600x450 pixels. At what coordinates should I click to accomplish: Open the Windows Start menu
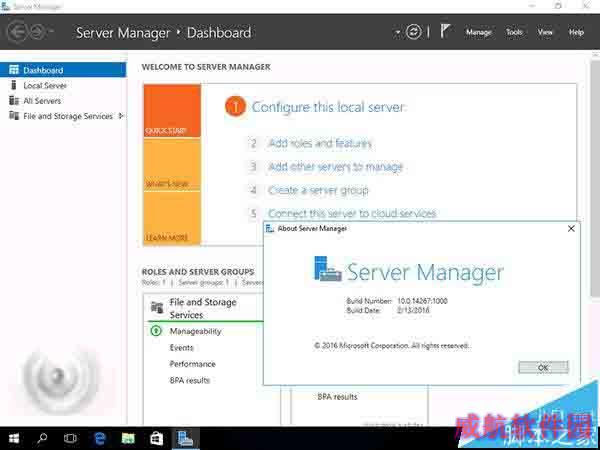click(14, 438)
